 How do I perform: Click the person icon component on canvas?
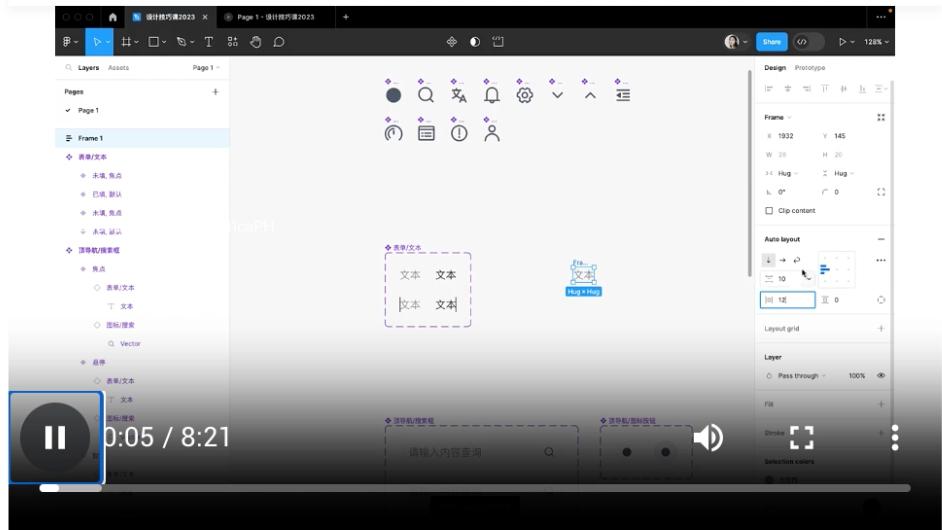pyautogui.click(x=491, y=133)
